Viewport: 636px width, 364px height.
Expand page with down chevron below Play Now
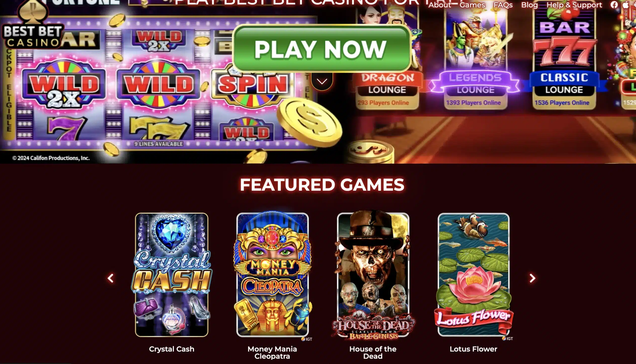coord(322,81)
